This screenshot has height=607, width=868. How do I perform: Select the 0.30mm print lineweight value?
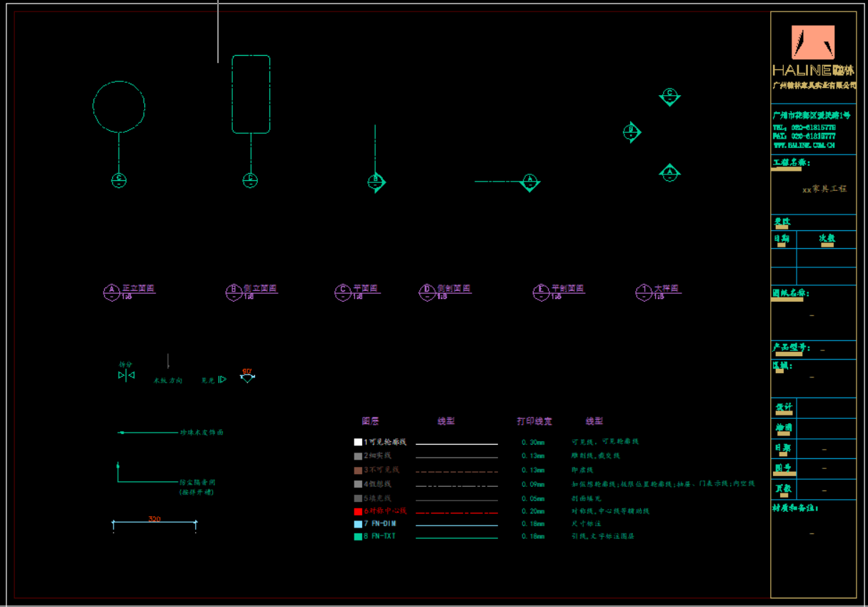(533, 443)
